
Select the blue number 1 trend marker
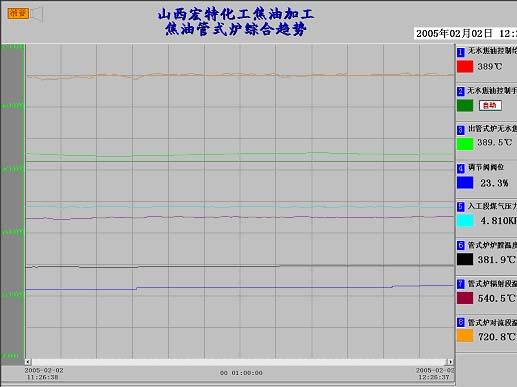[461, 52]
